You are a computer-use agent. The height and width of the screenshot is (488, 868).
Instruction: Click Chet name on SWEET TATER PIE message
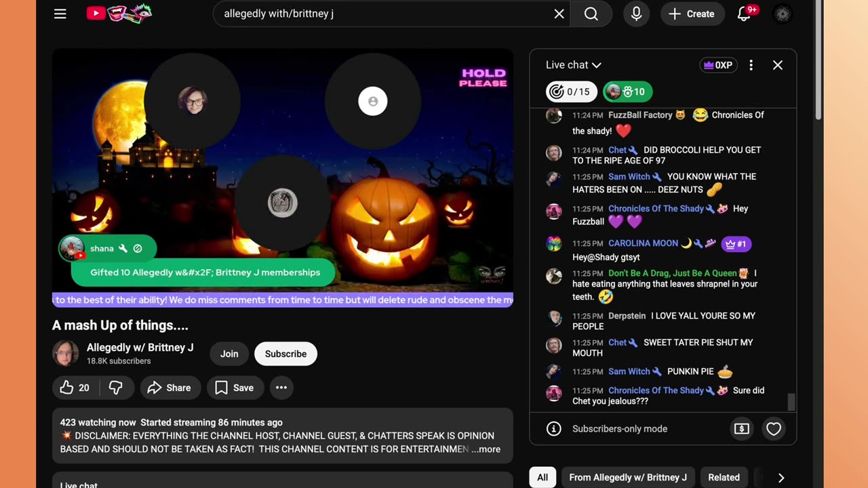[x=617, y=343]
